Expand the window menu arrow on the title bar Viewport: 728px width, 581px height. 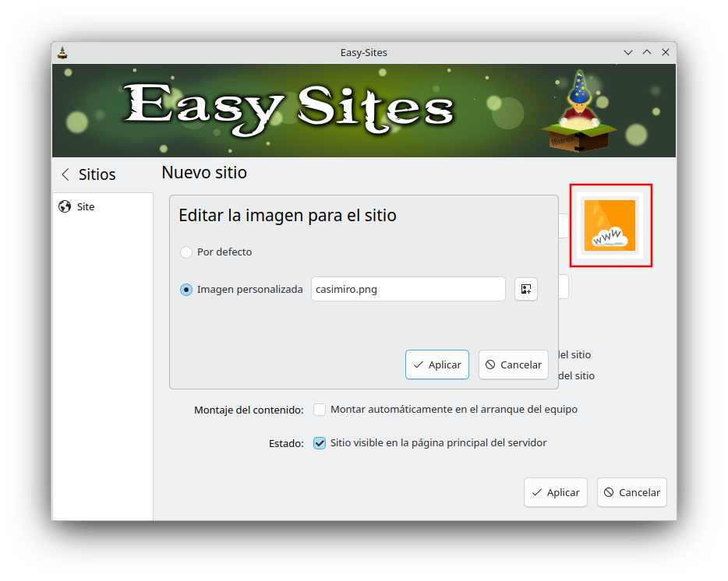[627, 52]
